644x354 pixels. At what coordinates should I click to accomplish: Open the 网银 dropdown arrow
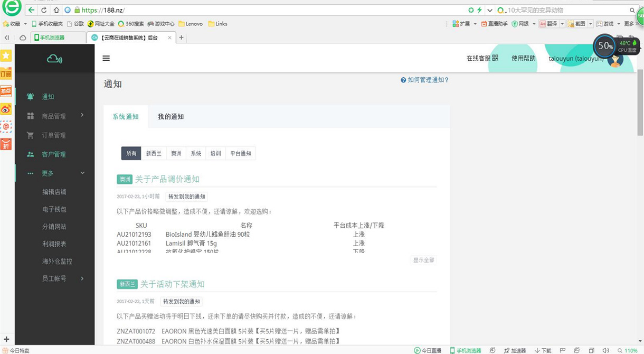(534, 24)
